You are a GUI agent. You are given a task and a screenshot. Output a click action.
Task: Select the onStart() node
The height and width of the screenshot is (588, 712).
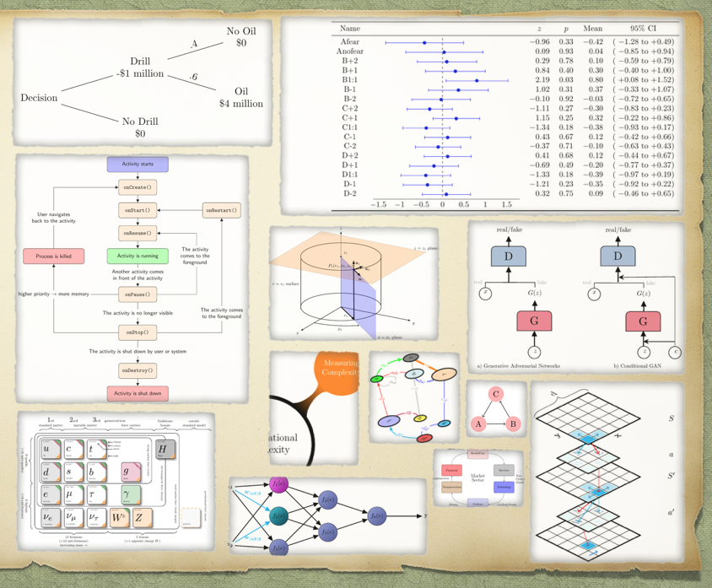pos(138,210)
